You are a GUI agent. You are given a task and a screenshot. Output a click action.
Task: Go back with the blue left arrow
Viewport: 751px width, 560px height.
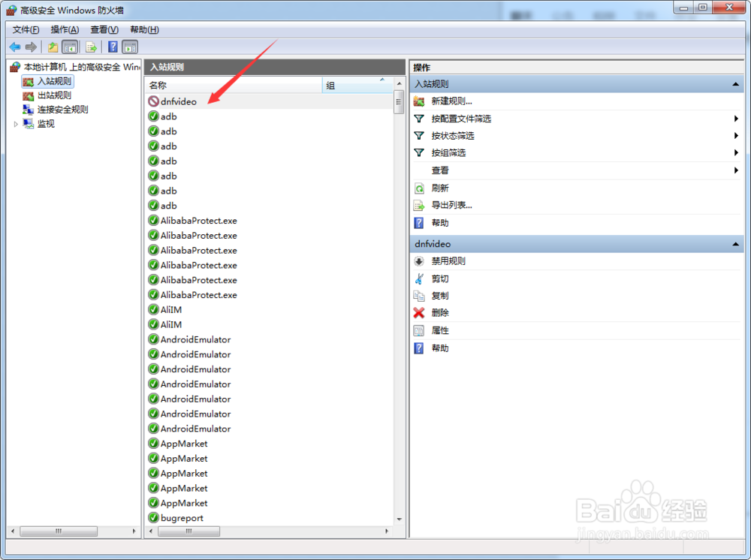15,47
